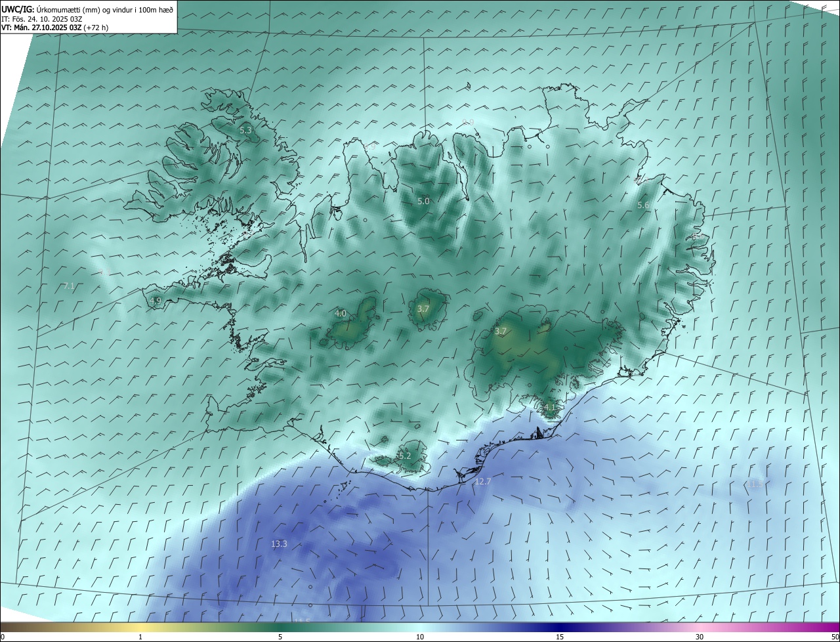The image size is (840, 642).
Task: Click the 7.1 value over the western sea
Action: tap(69, 286)
